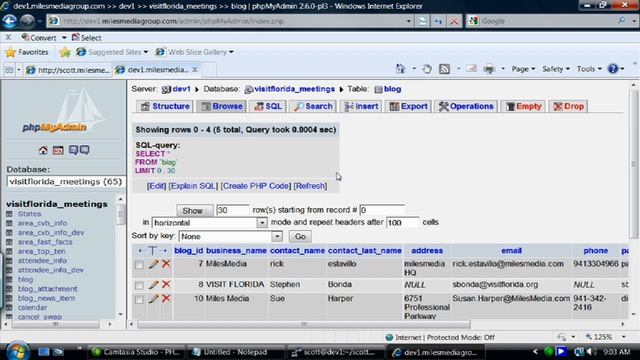Edit row 10 Miles Media pencil icon
640x360 pixels.
tap(153, 299)
